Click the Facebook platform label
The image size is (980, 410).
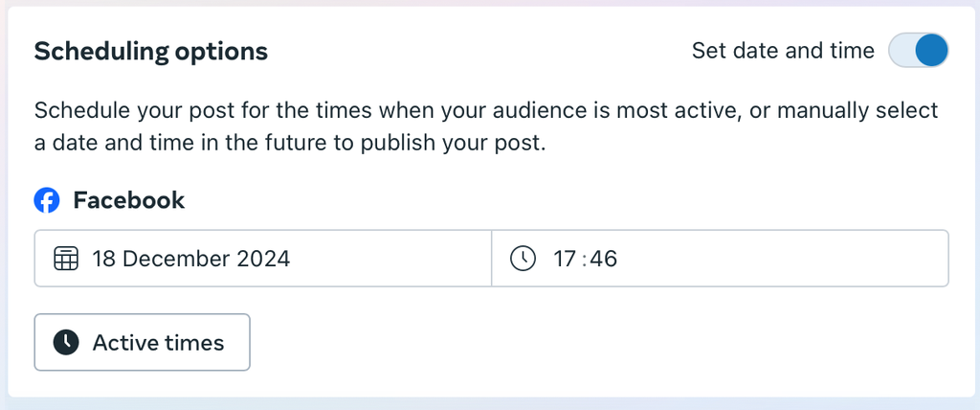click(129, 201)
